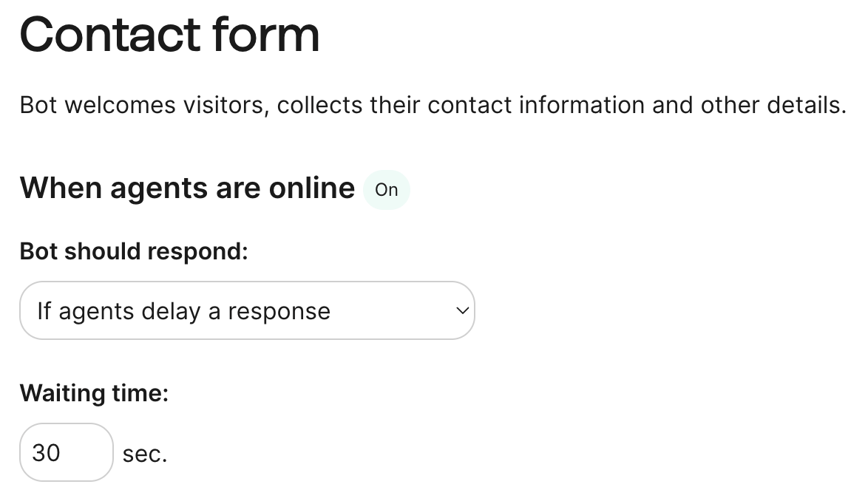Focus the field showing 30
The image size is (868, 504).
pos(46,452)
